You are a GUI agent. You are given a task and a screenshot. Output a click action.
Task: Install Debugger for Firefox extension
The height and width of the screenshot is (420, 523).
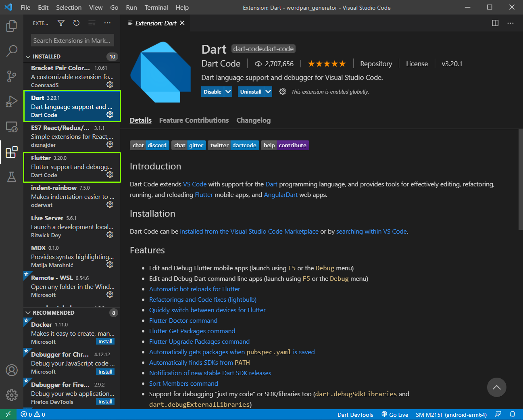coord(105,401)
